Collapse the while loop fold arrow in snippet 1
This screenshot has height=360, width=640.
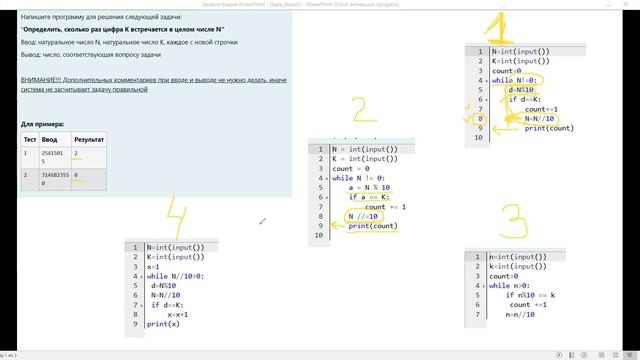[x=487, y=81]
